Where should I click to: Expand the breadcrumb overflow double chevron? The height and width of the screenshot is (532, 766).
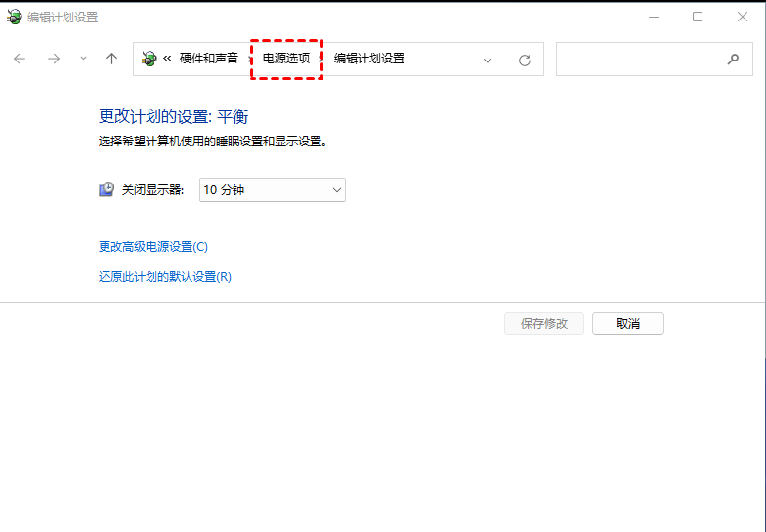click(x=167, y=59)
